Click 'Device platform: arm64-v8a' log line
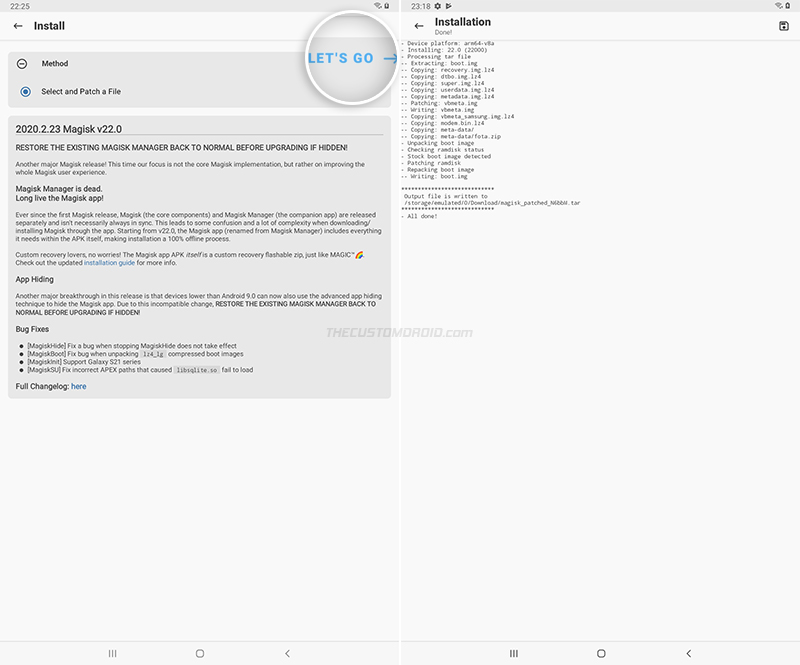Viewport: 800px width, 665px height. (x=448, y=43)
